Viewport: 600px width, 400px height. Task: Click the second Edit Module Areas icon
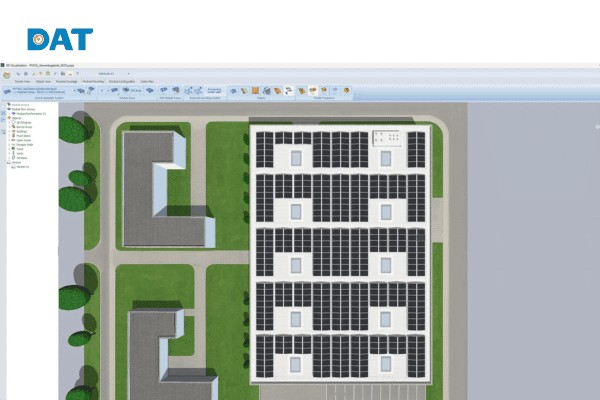tap(176, 90)
